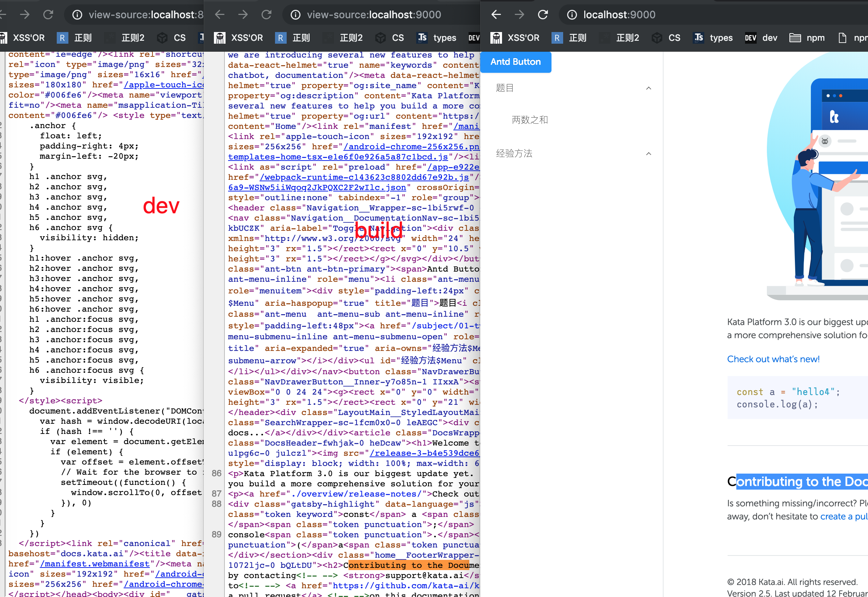The width and height of the screenshot is (868, 597).
Task: Click the Antd Button
Action: pos(515,62)
